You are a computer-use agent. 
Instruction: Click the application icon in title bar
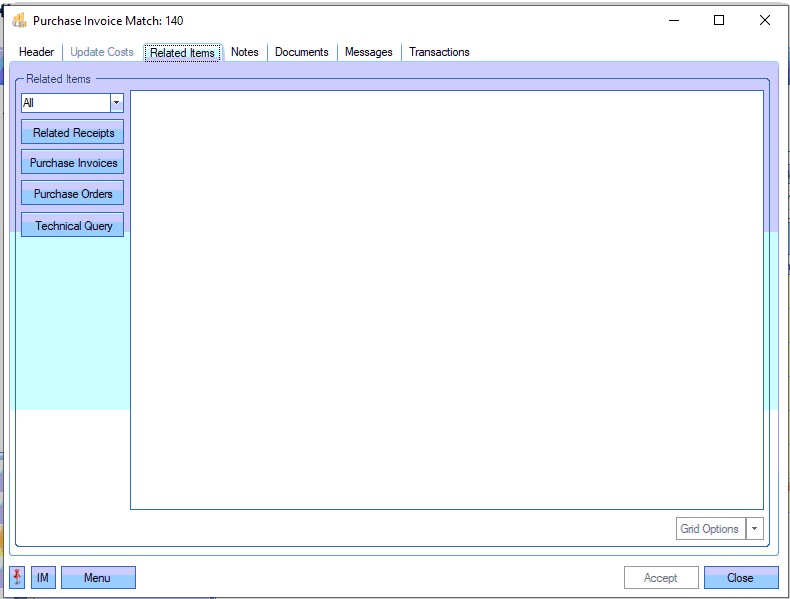[x=19, y=21]
